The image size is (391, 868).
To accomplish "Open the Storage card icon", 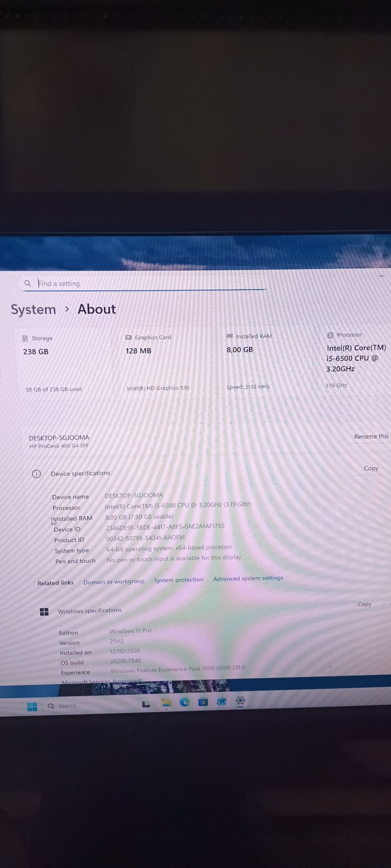I will (25, 339).
